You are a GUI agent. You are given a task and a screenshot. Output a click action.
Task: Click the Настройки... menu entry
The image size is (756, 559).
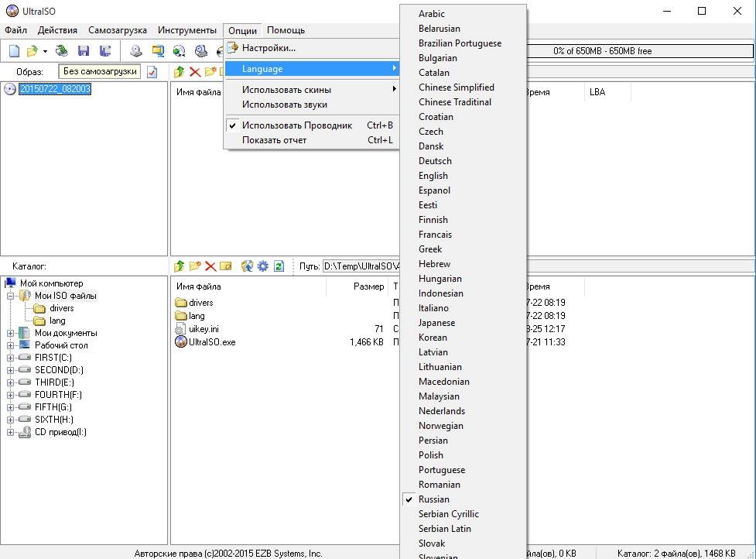312,48
